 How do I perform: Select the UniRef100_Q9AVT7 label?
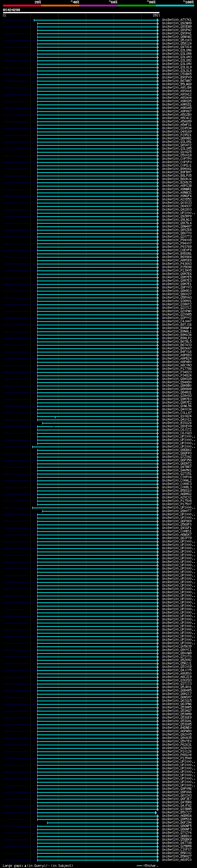tap(176, 511)
